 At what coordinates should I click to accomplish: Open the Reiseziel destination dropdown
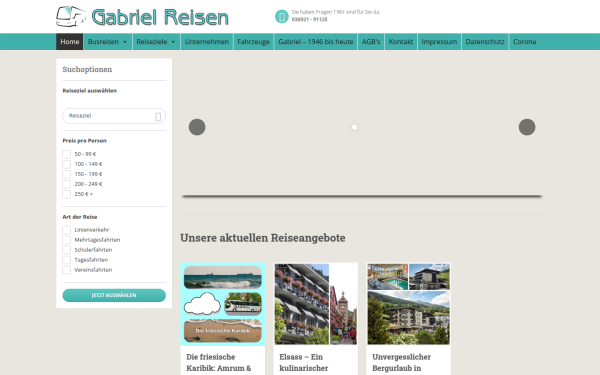pos(114,116)
